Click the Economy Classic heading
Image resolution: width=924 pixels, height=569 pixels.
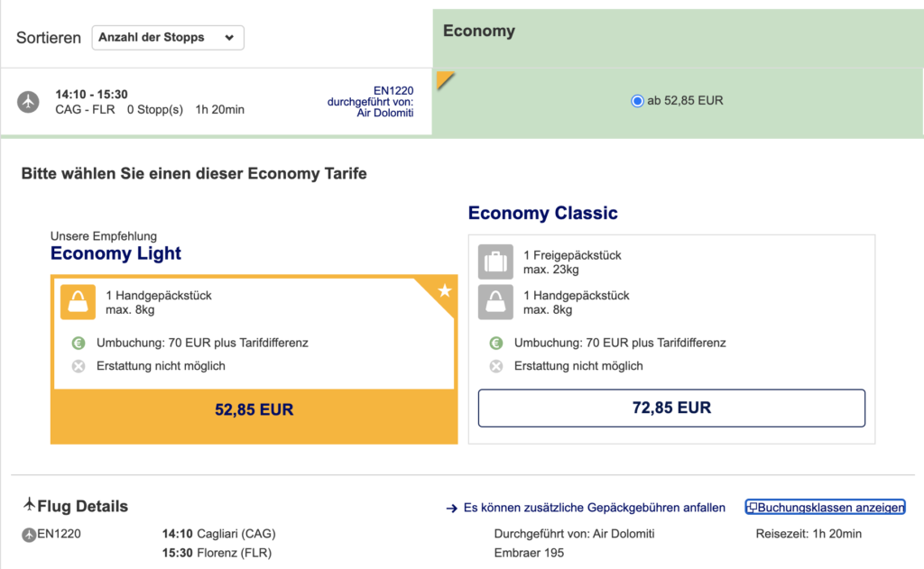point(542,214)
